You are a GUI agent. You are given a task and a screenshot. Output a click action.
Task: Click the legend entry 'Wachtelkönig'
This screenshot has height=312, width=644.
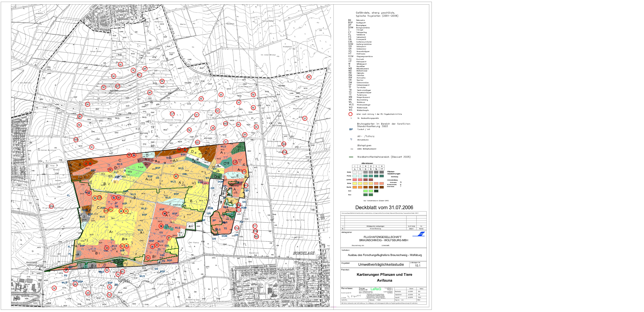[x=363, y=100]
